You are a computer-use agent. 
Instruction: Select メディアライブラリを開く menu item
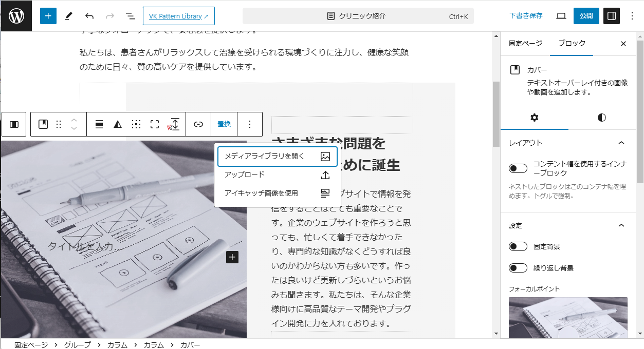(x=277, y=157)
